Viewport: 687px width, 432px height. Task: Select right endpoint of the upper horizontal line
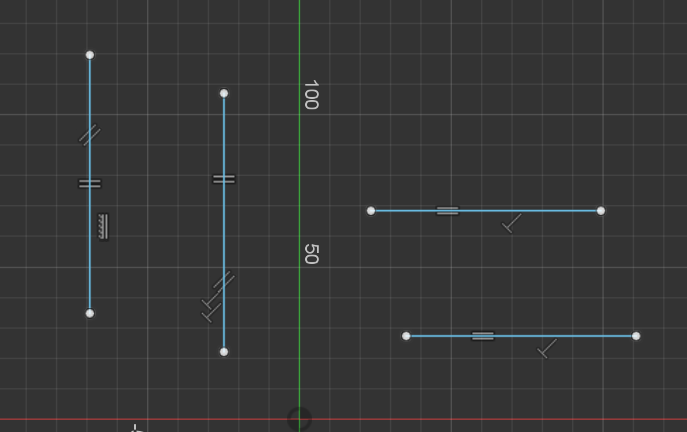[601, 211]
